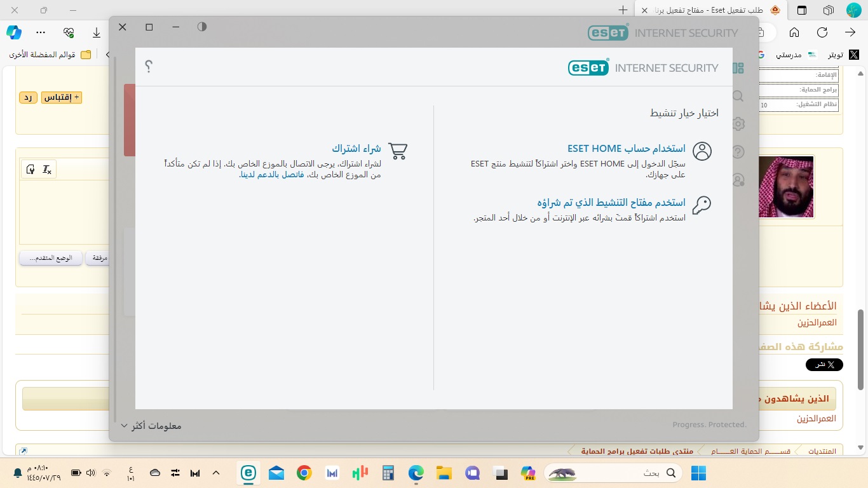Viewport: 868px width, 488px height.
Task: Click switch editor mode icon in forum editor
Action: (x=31, y=169)
